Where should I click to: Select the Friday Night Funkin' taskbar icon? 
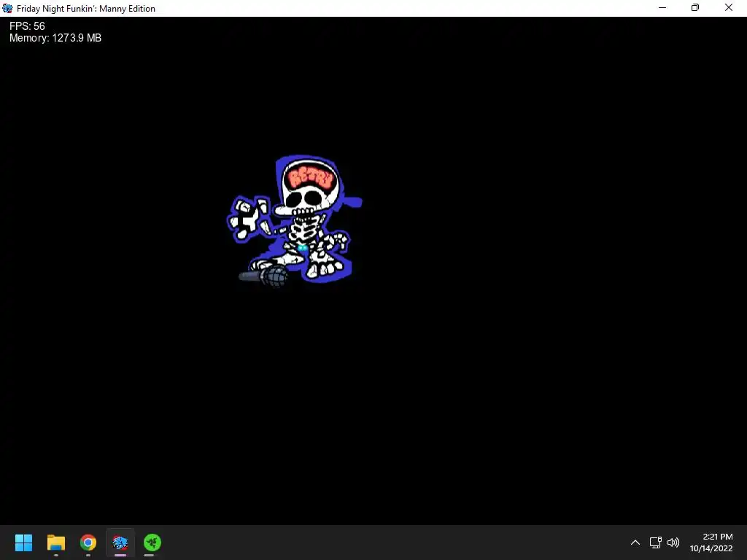(120, 542)
